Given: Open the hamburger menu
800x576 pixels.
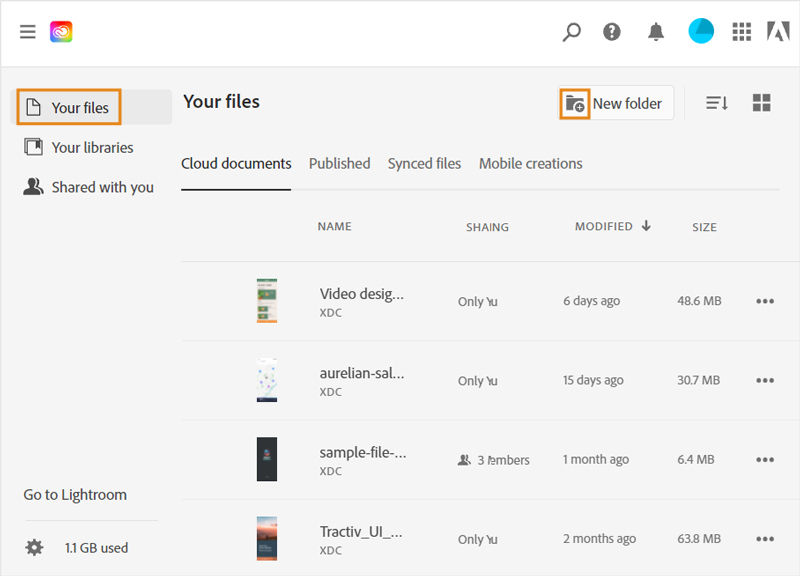Looking at the screenshot, I should click(28, 32).
